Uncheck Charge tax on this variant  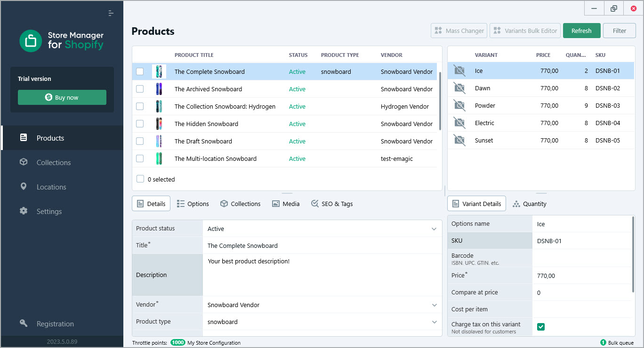click(541, 326)
